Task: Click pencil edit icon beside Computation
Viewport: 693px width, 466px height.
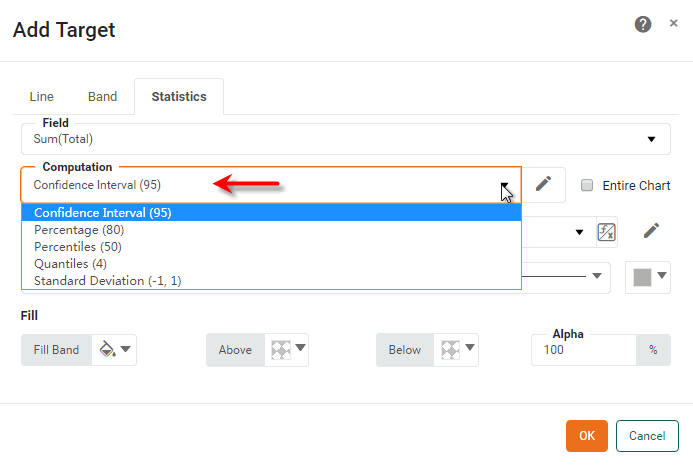Action: click(x=543, y=184)
